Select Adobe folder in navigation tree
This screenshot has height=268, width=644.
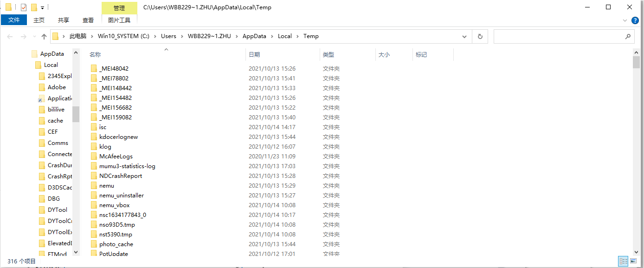[x=57, y=87]
